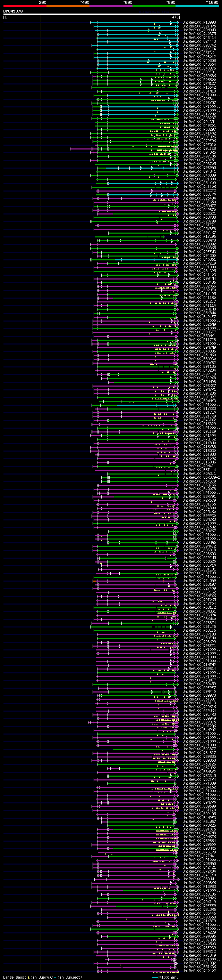Select hit label UniRef100_A7BN26
The image size is (222, 980).
click(x=199, y=898)
